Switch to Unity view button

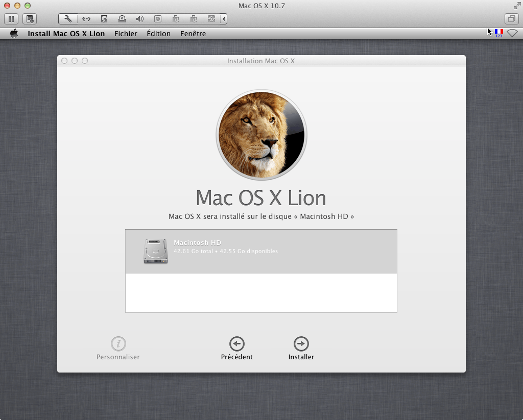[511, 19]
